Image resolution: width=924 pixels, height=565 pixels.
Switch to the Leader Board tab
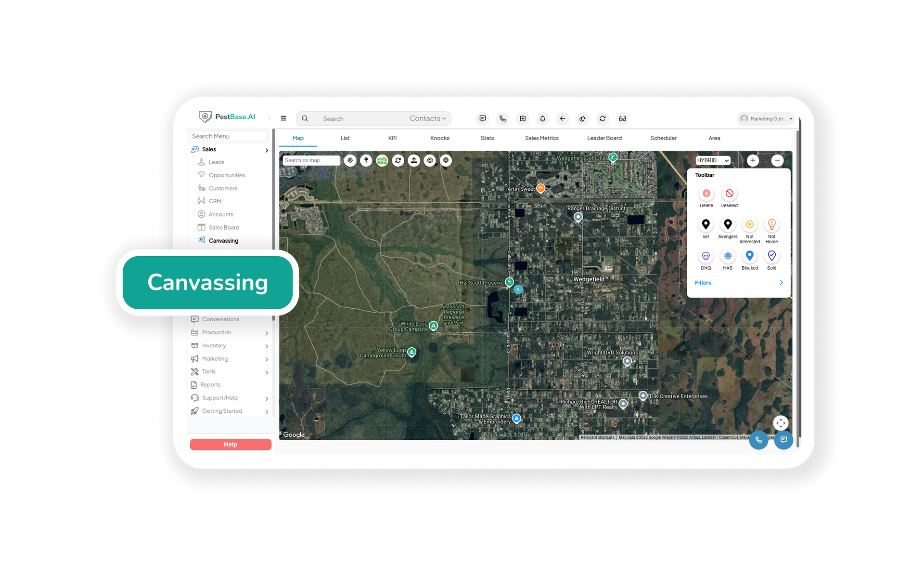point(604,138)
